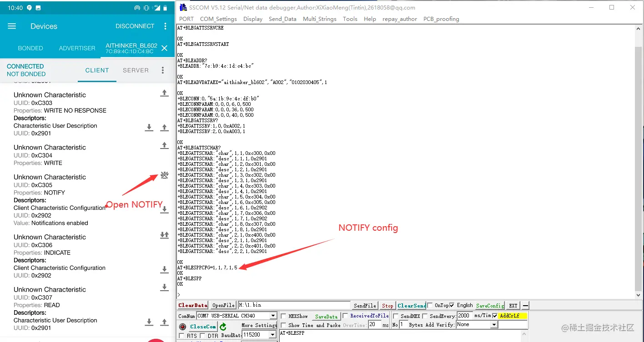Enable the ReceivedToFile checkbox
This screenshot has width=644, height=342.
tap(346, 316)
